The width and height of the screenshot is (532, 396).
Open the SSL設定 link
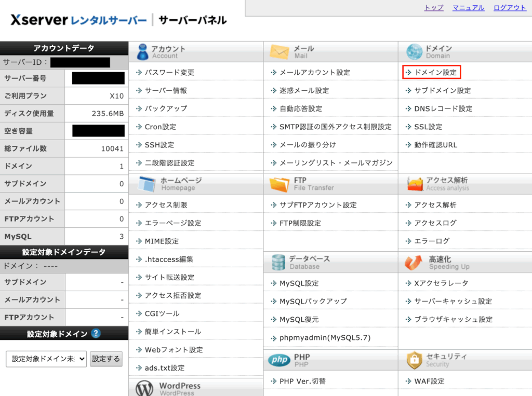tap(428, 127)
